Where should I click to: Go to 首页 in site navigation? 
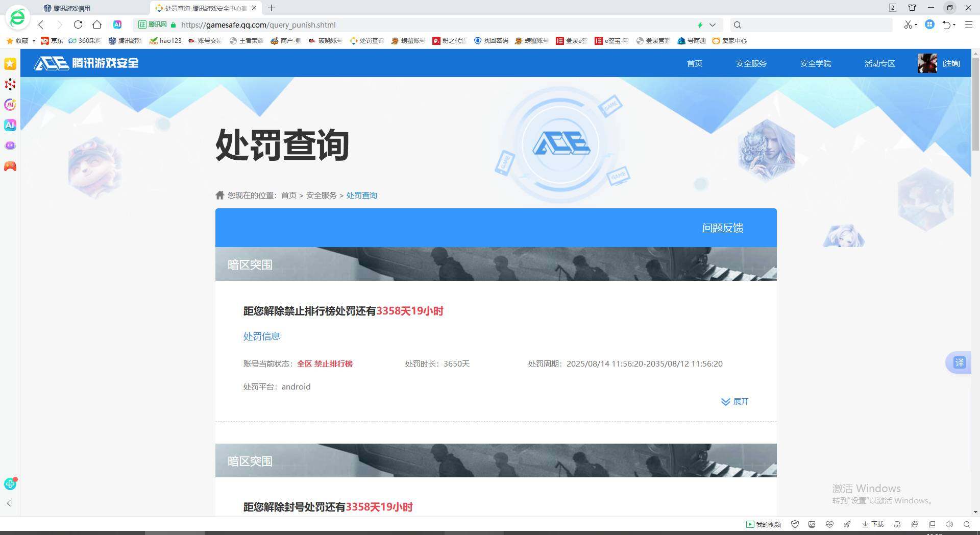tap(695, 63)
